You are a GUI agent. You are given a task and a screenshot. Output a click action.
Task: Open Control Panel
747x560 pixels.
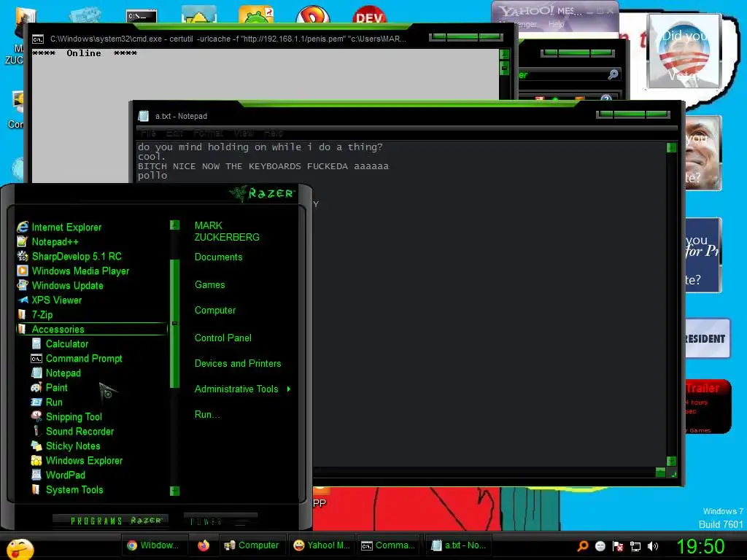point(223,338)
